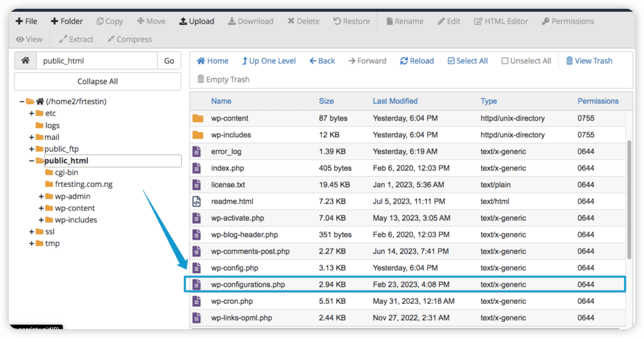This screenshot has width=644, height=338.
Task: Sort files by Size column header
Action: pyautogui.click(x=326, y=101)
